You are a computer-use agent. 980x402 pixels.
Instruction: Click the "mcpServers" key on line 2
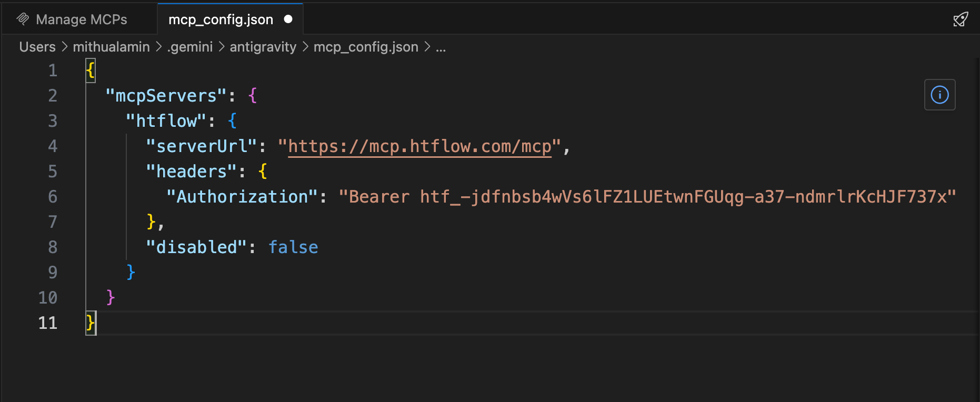(166, 96)
